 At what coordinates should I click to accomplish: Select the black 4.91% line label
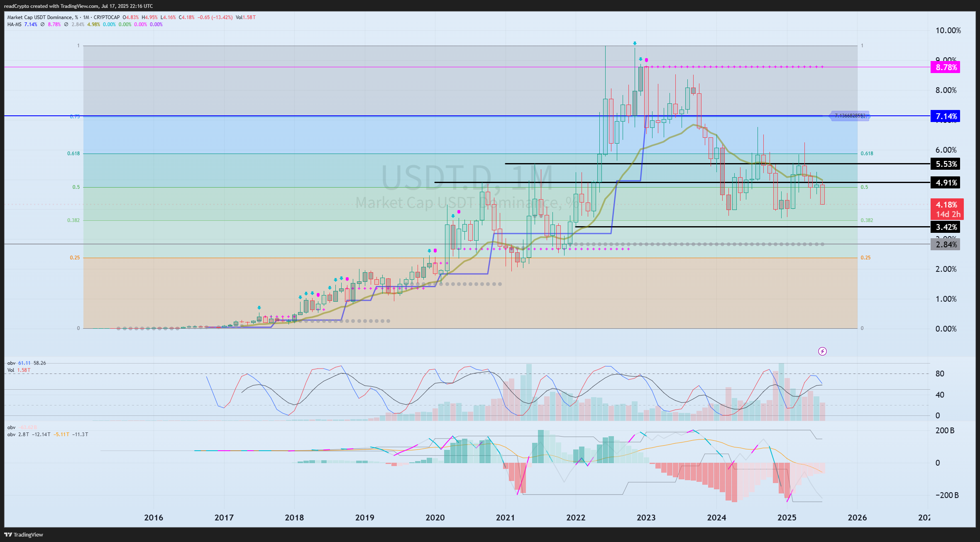pos(946,183)
